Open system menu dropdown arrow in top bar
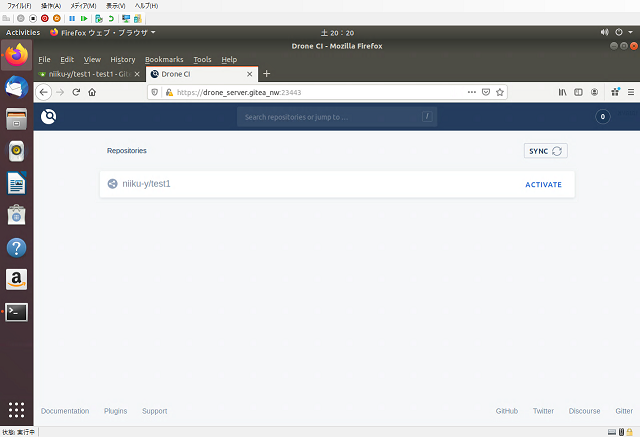The image size is (640, 437). tap(630, 32)
